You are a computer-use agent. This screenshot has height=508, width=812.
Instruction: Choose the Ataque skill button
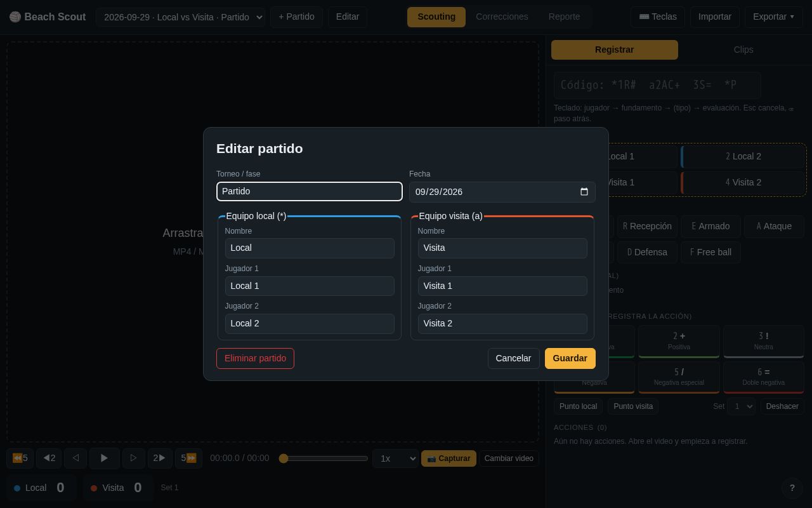pos(775,226)
